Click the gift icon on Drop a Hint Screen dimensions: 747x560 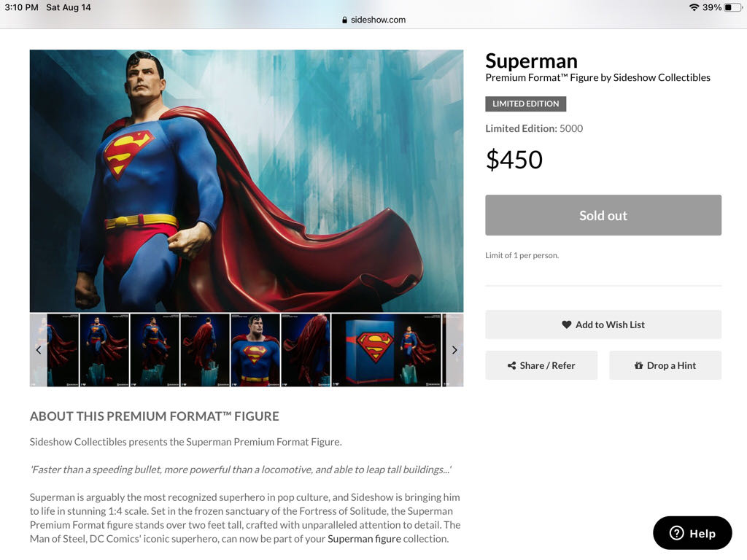point(638,365)
